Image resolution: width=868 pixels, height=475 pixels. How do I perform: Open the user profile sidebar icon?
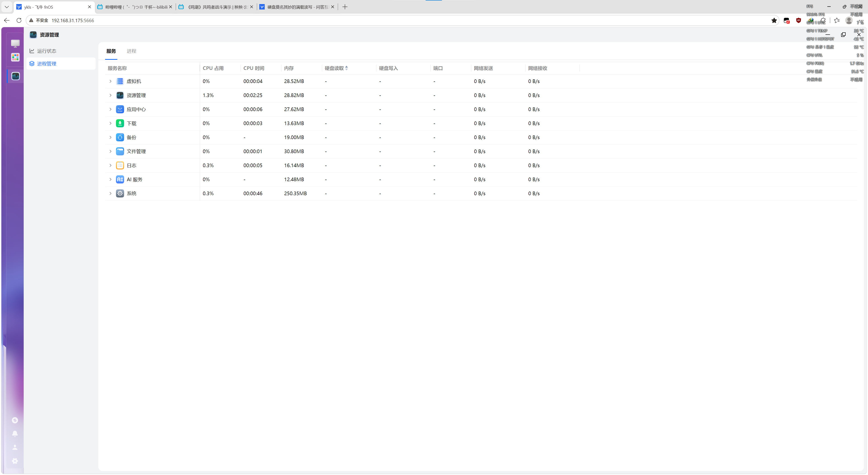[15, 447]
